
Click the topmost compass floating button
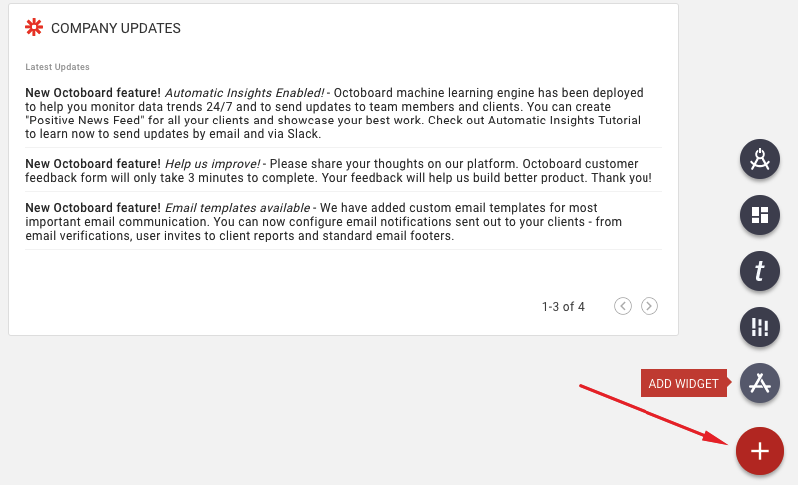click(x=759, y=159)
